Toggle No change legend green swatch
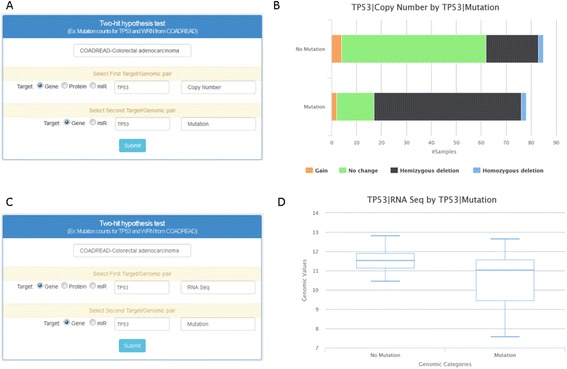The image size is (567, 369). tap(342, 170)
